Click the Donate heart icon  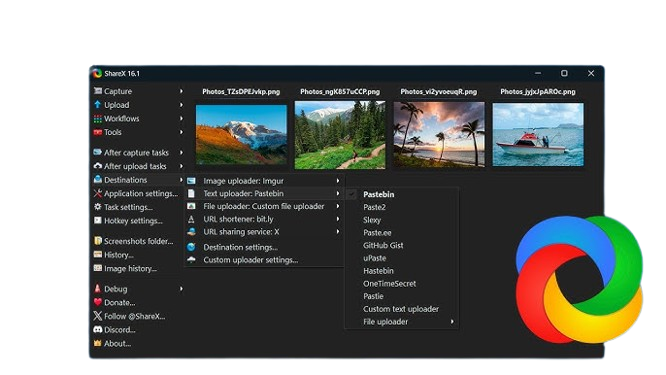98,302
